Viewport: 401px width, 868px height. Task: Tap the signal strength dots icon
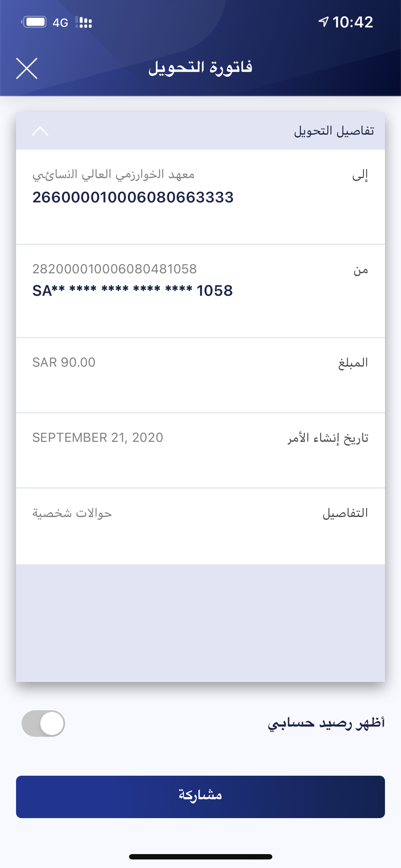84,22
